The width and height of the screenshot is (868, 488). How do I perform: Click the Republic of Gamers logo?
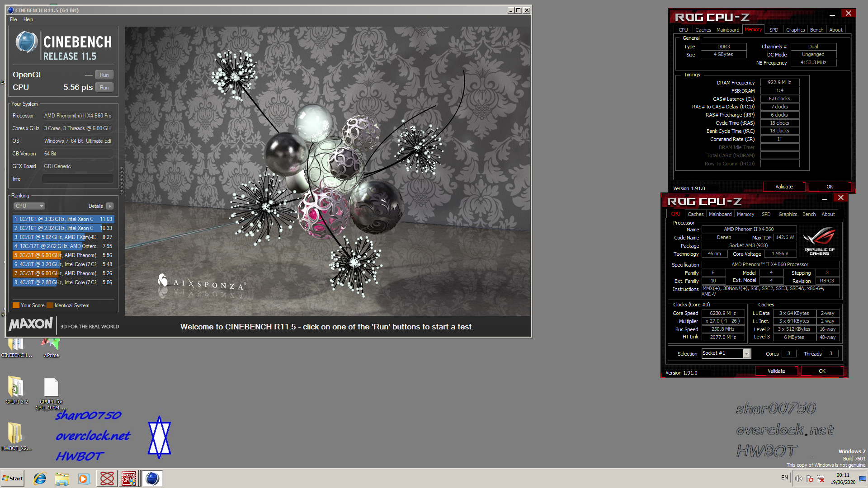[x=819, y=242]
